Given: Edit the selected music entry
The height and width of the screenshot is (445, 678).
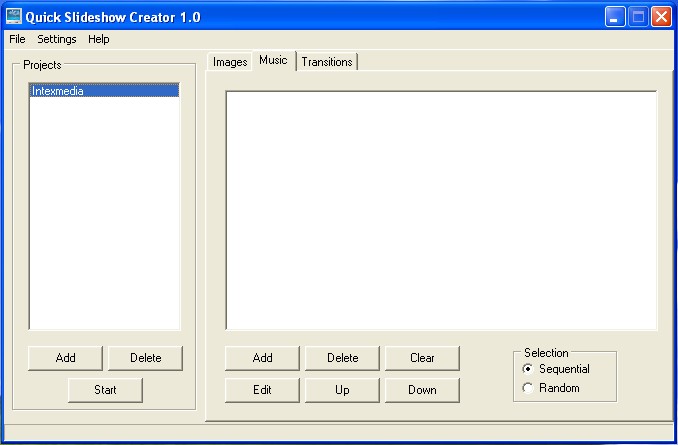Looking at the screenshot, I should (262, 390).
